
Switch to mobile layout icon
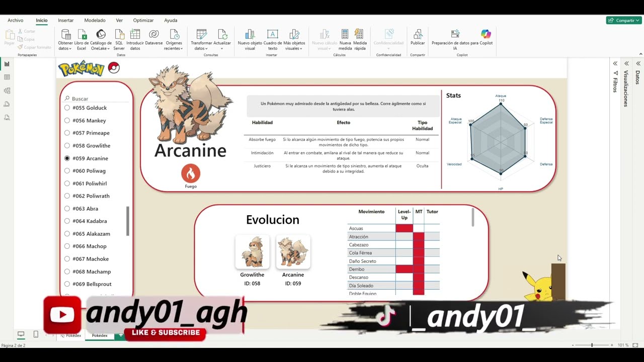pyautogui.click(x=36, y=334)
